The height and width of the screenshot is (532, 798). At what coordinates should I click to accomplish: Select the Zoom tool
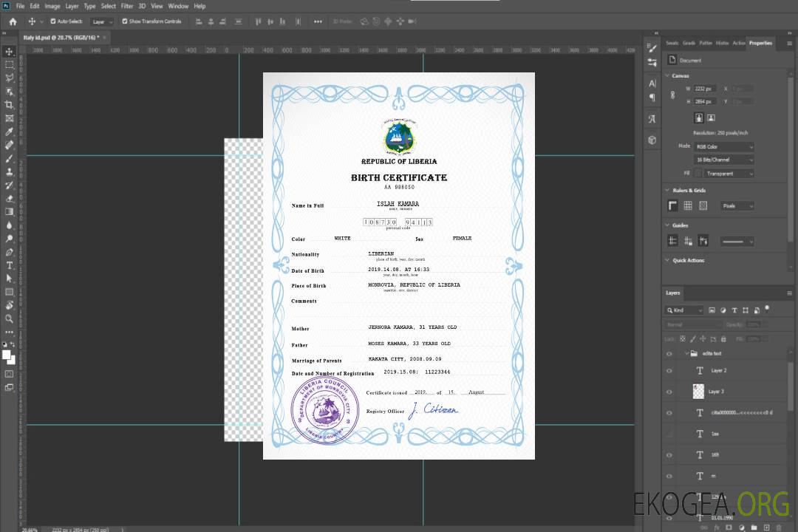tap(9, 318)
